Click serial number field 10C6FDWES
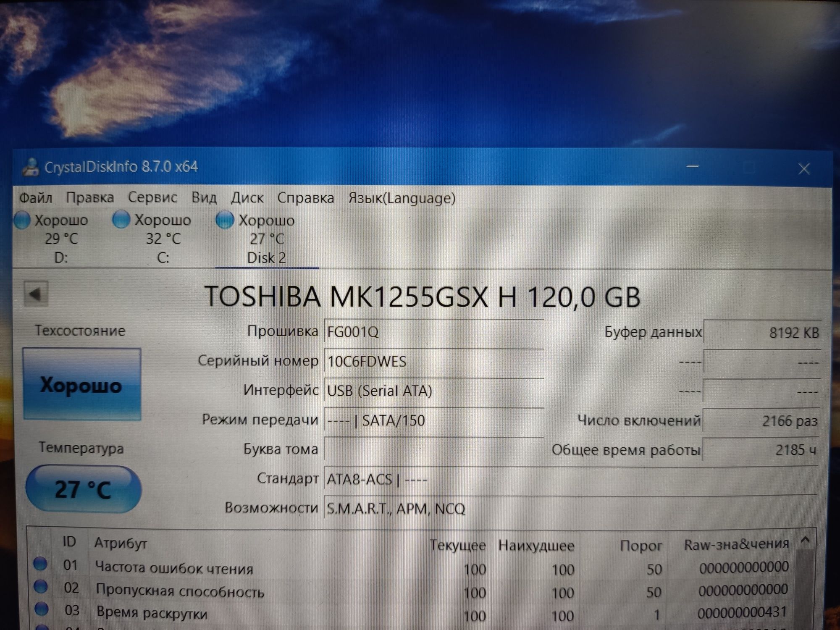This screenshot has width=840, height=630. click(434, 362)
